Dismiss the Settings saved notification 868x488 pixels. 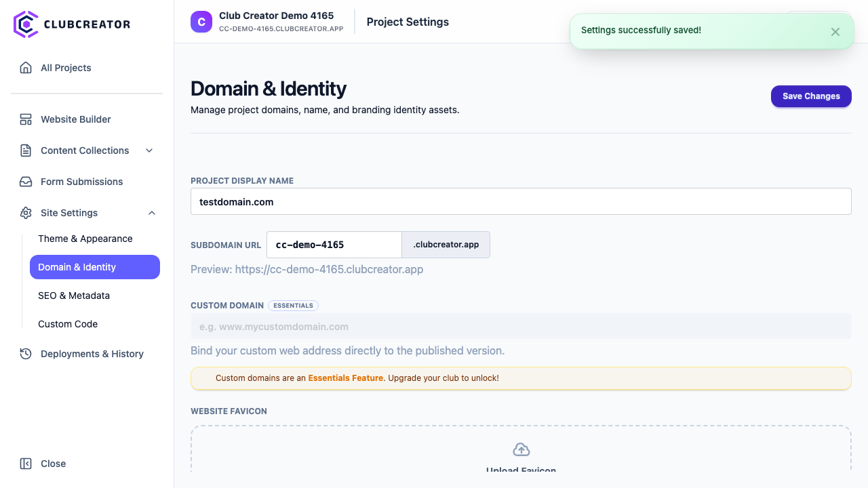[835, 32]
